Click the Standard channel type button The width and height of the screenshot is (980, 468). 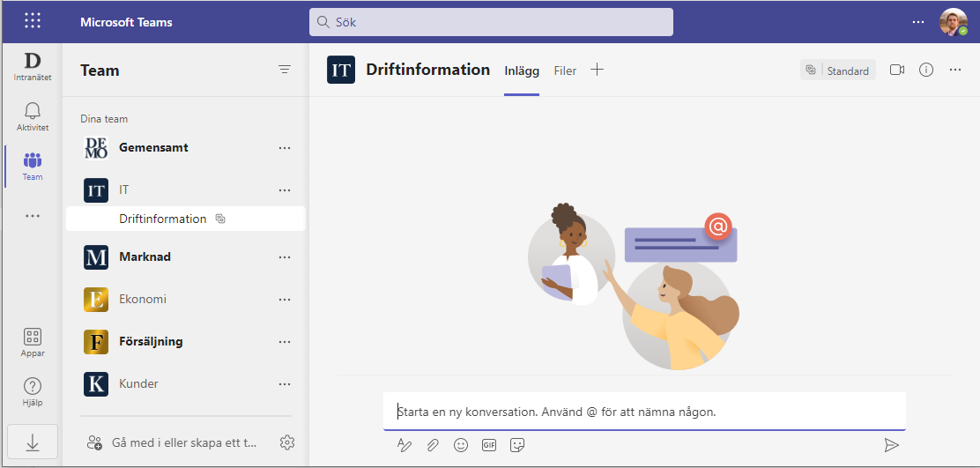tap(838, 71)
